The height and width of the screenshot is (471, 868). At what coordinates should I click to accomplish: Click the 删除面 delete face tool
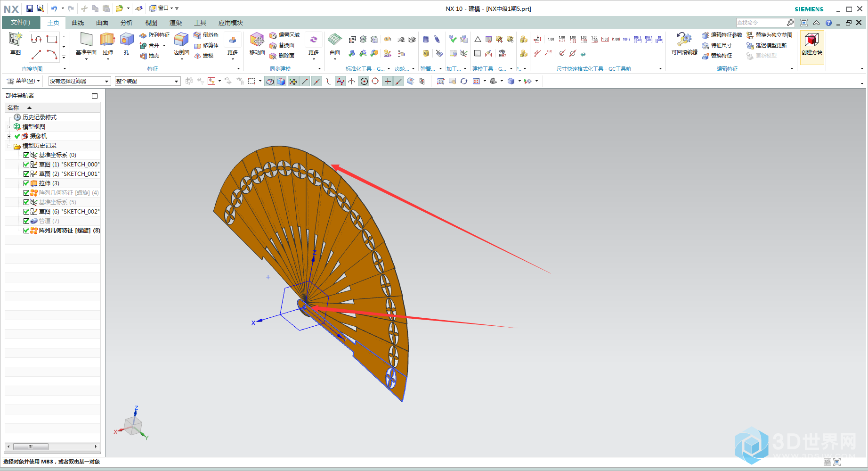282,56
